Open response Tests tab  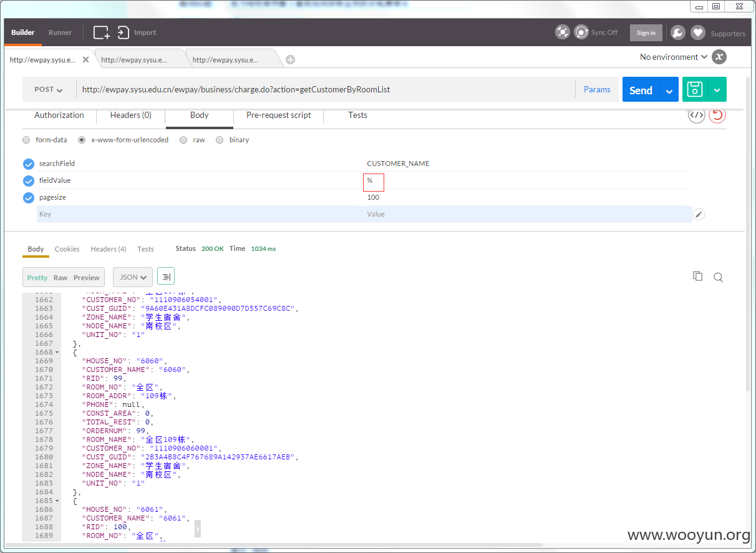coord(146,249)
